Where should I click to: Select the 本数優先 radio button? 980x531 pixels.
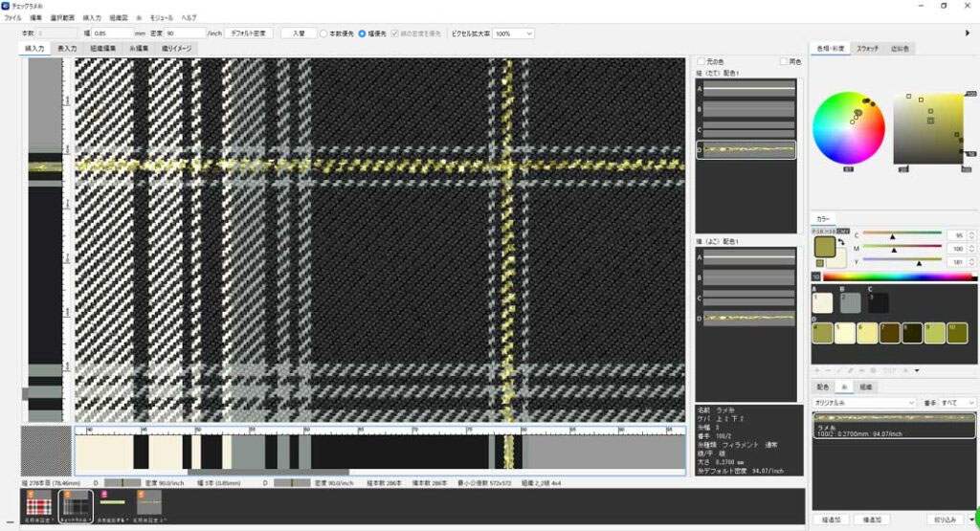[323, 33]
